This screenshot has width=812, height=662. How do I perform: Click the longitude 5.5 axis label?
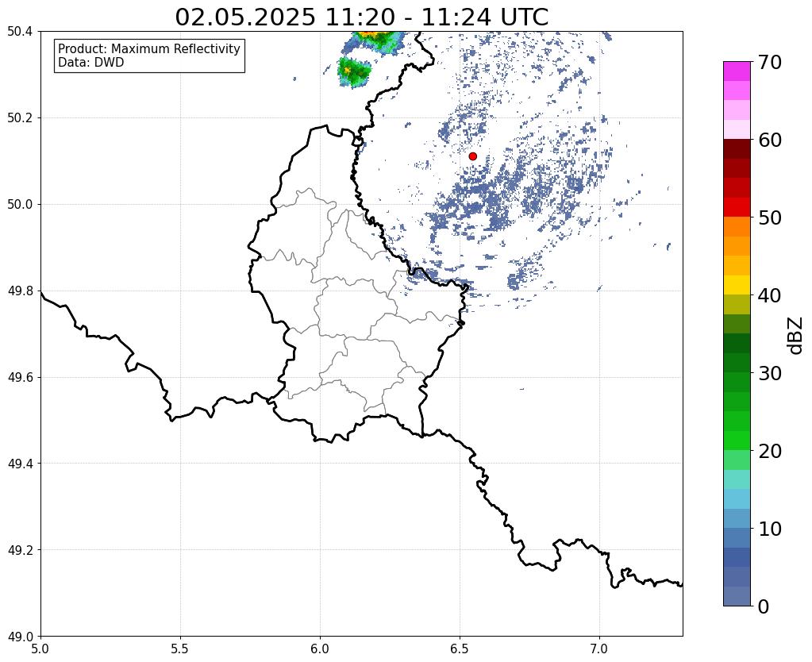(x=180, y=649)
